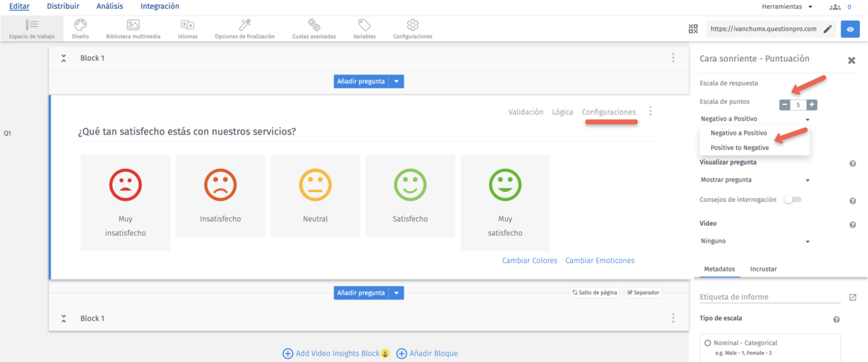Click the QR code icon
This screenshot has height=362, width=868.
[694, 29]
